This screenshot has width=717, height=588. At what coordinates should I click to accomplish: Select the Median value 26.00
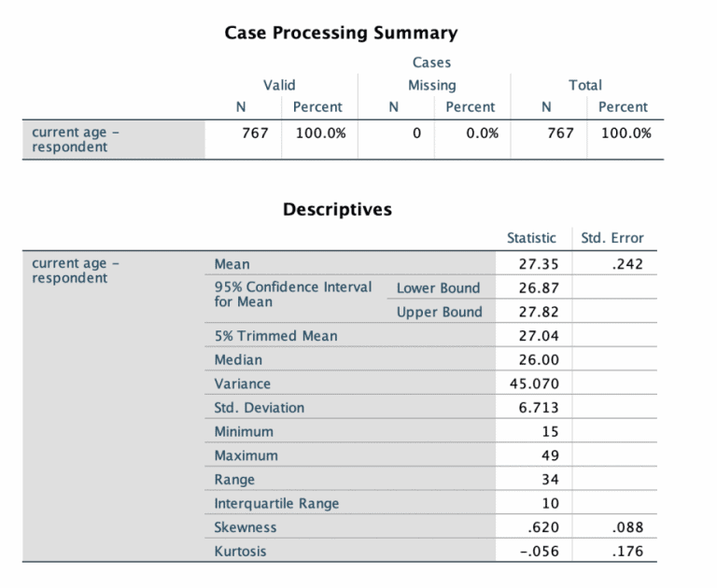pyautogui.click(x=538, y=360)
